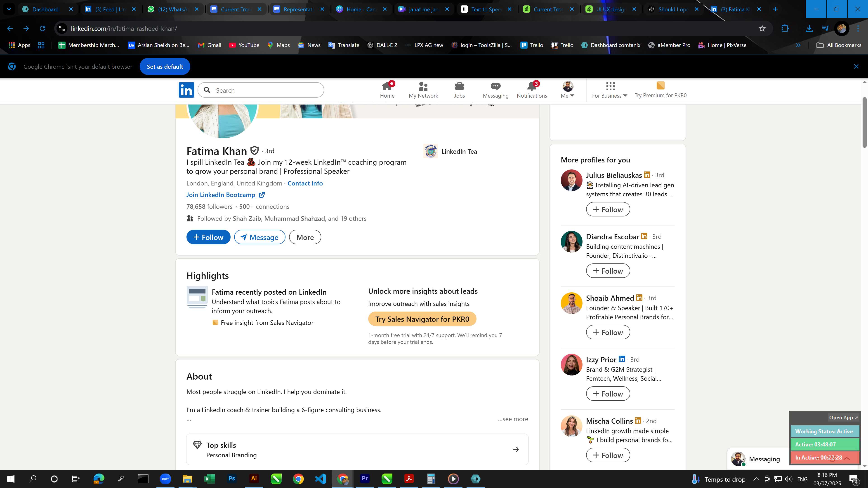Viewport: 868px width, 488px height.
Task: Open Chrome downloads icon
Action: tap(809, 29)
